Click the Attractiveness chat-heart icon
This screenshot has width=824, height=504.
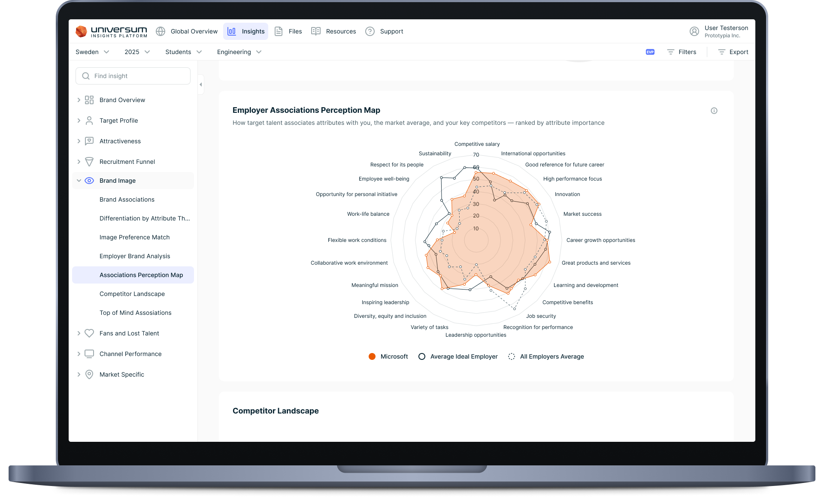(x=89, y=141)
